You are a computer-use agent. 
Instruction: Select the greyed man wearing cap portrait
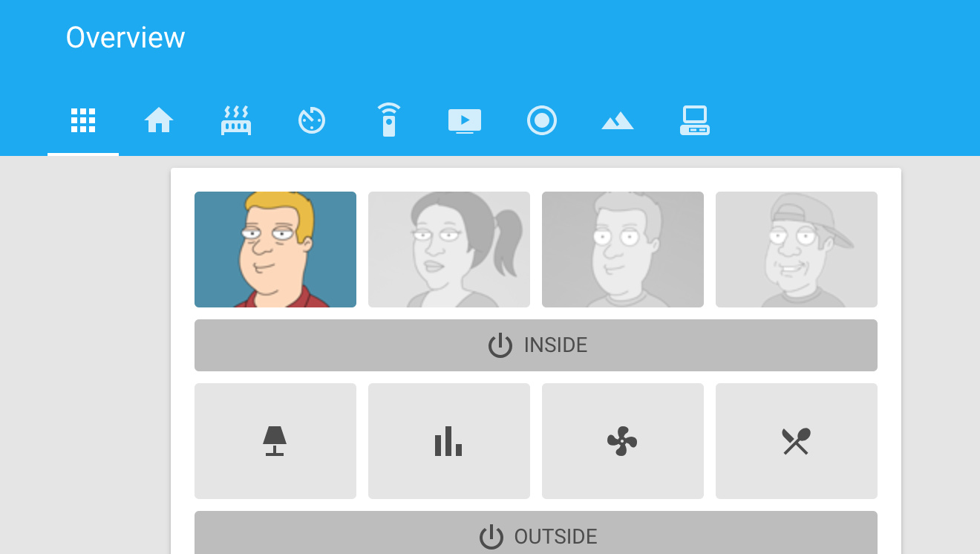pos(797,250)
